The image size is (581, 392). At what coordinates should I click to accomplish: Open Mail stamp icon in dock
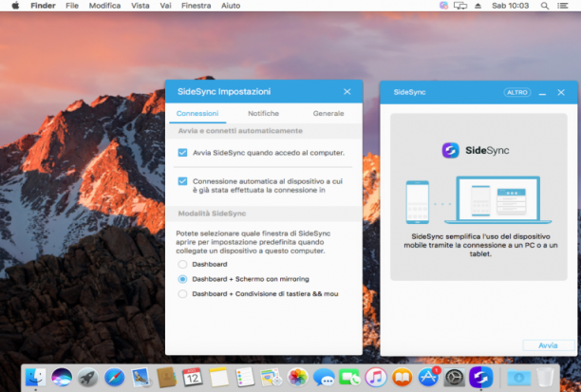click(141, 377)
